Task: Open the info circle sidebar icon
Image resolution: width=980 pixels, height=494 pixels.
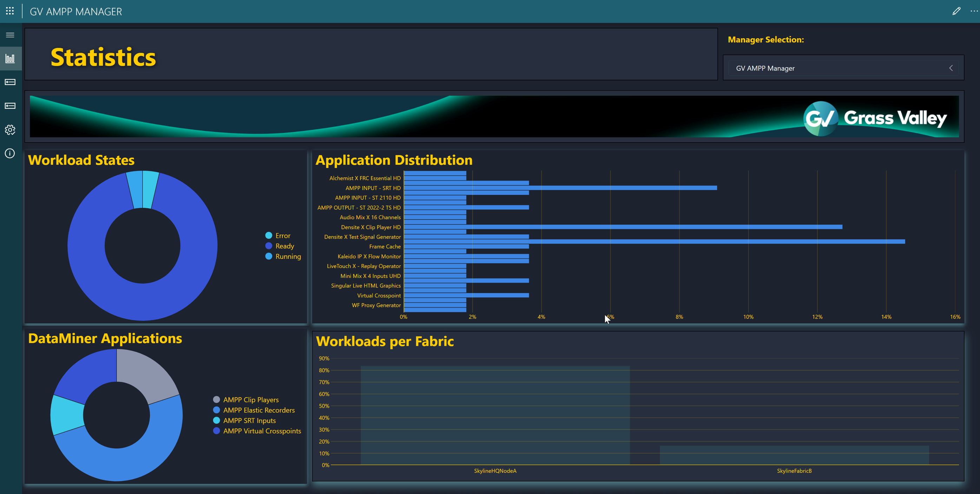Action: [10, 153]
